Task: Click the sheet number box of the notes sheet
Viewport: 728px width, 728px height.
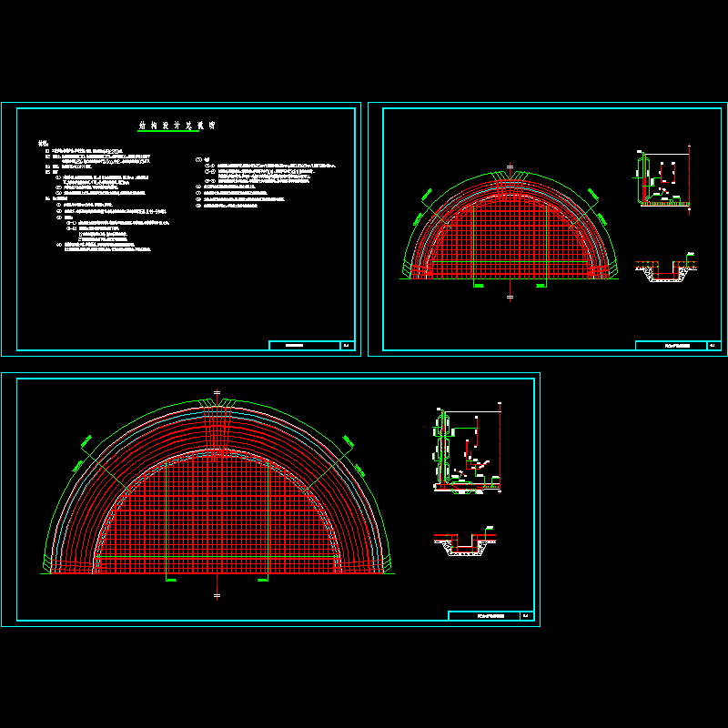Action: [x=347, y=346]
